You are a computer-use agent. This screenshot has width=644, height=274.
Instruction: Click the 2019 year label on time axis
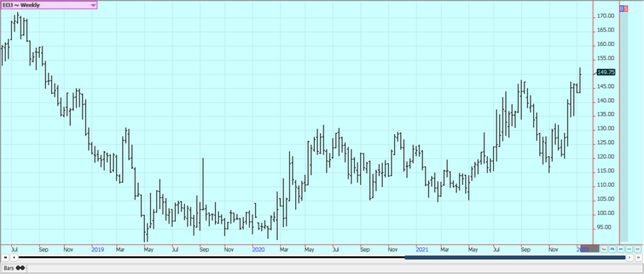[97, 249]
